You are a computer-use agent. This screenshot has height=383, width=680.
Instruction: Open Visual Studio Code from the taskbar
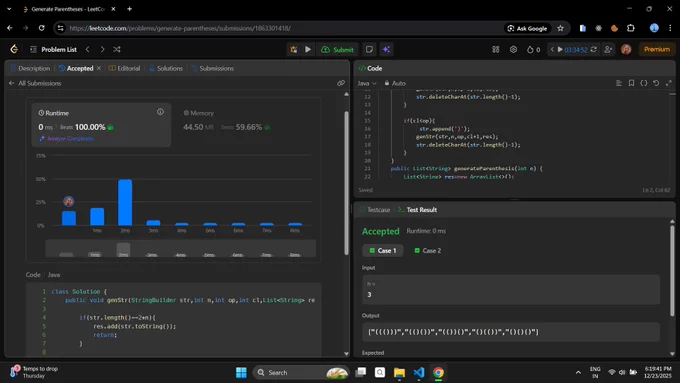(418, 373)
